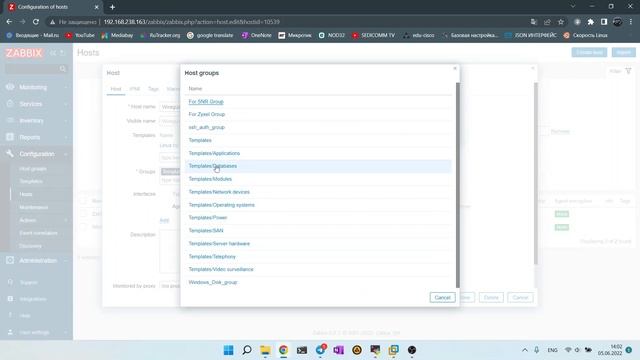Select Windows_Disk_group host group

pos(213,282)
